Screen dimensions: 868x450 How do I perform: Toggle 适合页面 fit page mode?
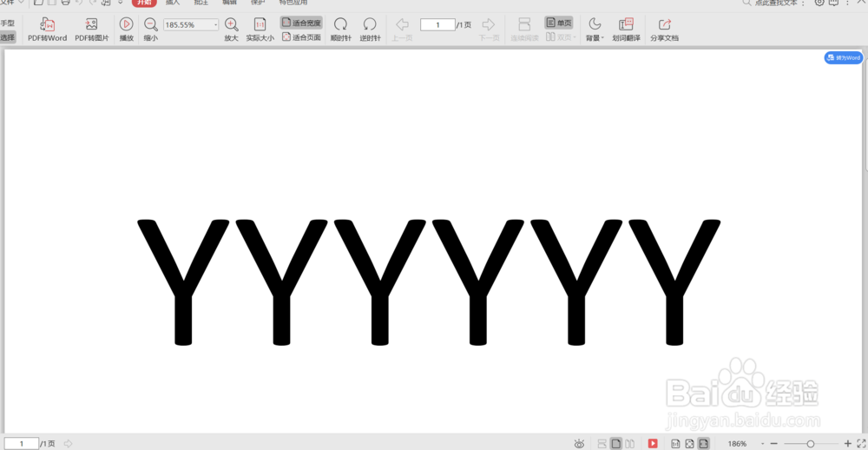click(x=301, y=37)
